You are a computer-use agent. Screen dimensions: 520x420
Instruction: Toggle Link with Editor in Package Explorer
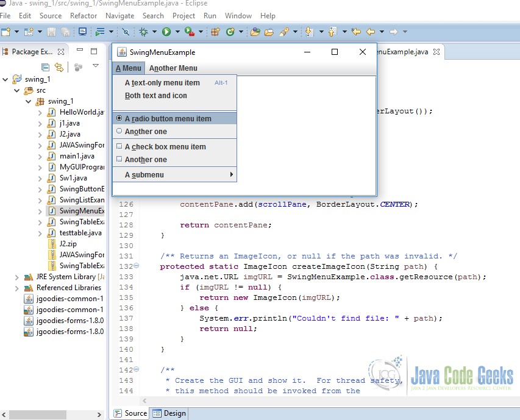(x=59, y=68)
